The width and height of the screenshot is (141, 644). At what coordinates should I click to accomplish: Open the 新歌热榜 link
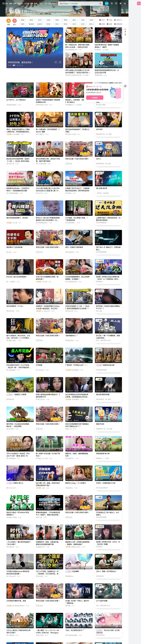(118, 24)
